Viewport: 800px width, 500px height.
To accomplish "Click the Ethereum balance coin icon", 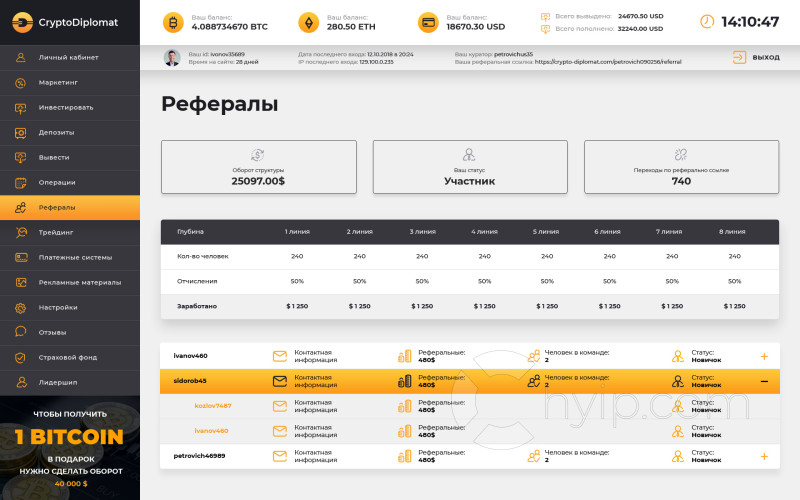I will [309, 22].
